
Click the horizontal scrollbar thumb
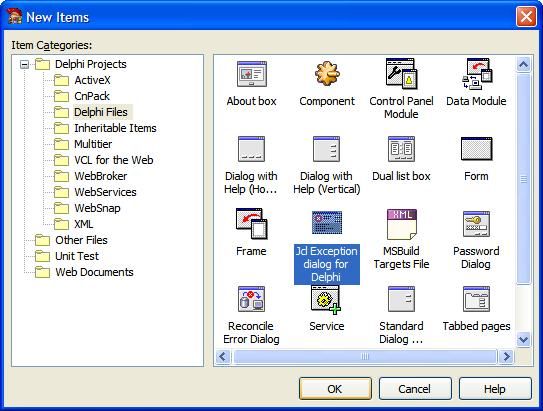click(365, 356)
